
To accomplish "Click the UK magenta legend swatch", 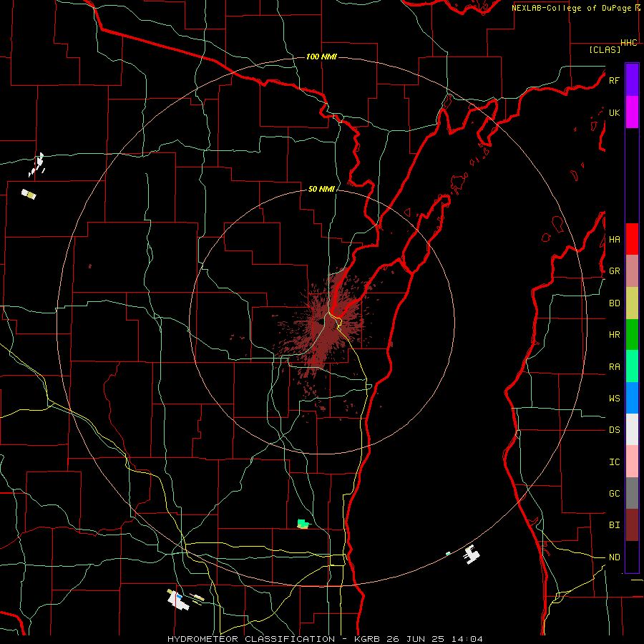I will [632, 112].
